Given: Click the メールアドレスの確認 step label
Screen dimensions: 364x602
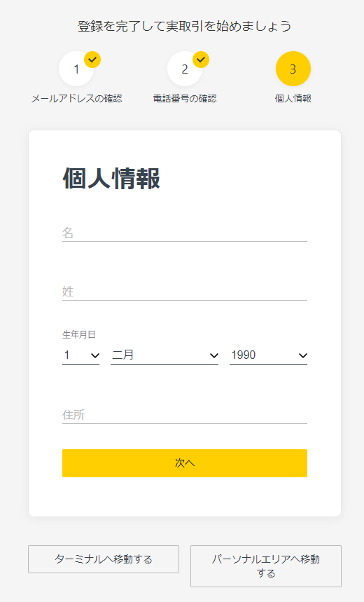Looking at the screenshot, I should 77,99.
